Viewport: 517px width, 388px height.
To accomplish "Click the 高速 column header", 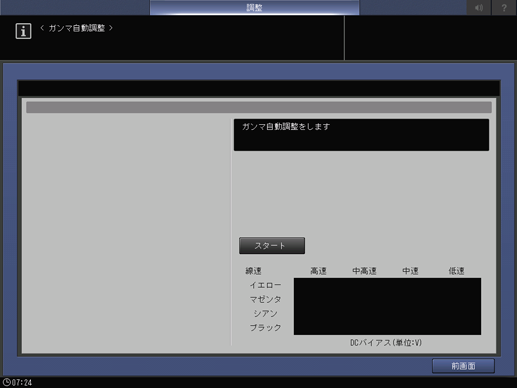I will pos(318,271).
